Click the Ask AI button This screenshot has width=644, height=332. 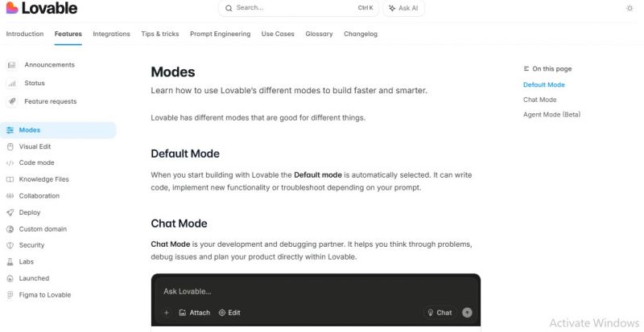(x=404, y=8)
